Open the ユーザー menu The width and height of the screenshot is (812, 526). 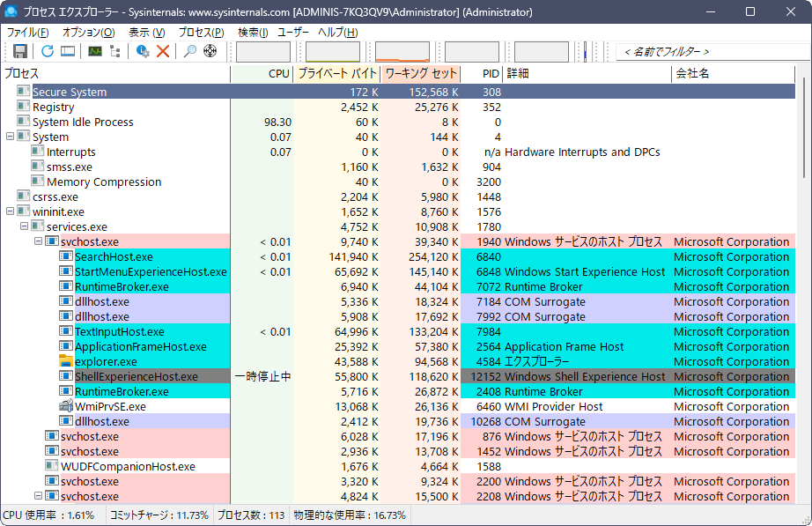[293, 32]
